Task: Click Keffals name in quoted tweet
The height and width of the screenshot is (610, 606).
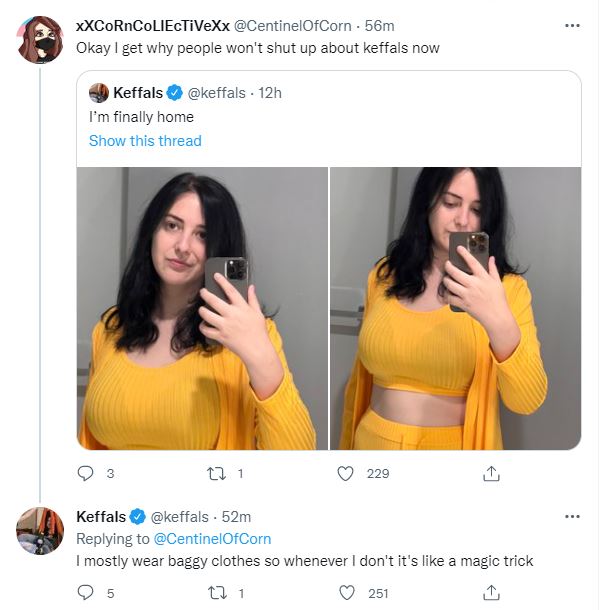Action: point(138,93)
